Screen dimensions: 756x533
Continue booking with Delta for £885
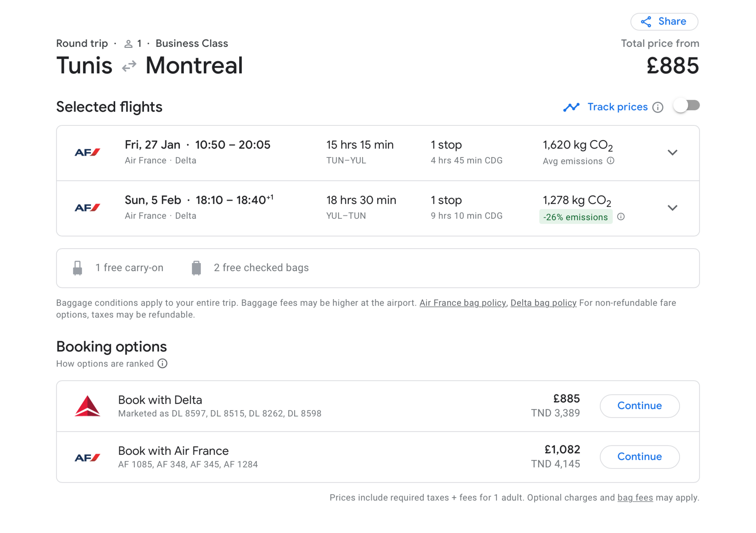(640, 406)
